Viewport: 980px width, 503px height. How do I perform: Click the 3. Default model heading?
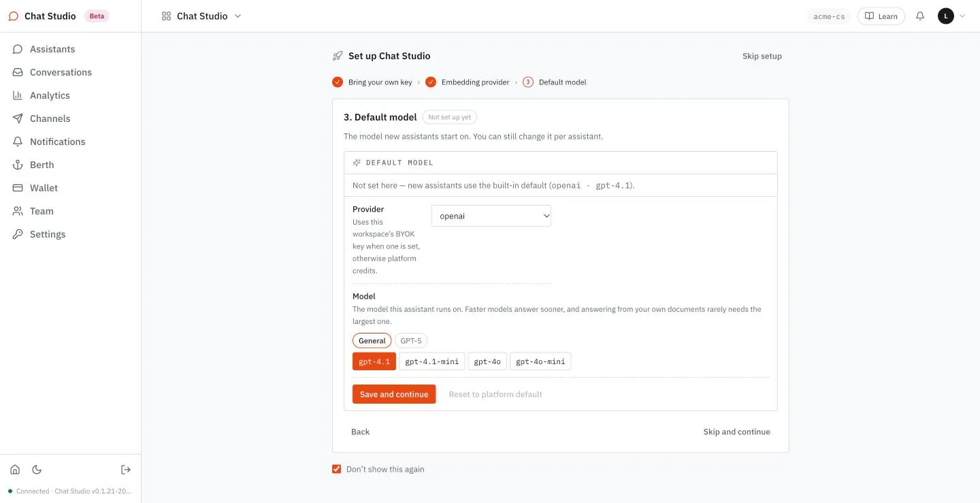click(x=380, y=117)
